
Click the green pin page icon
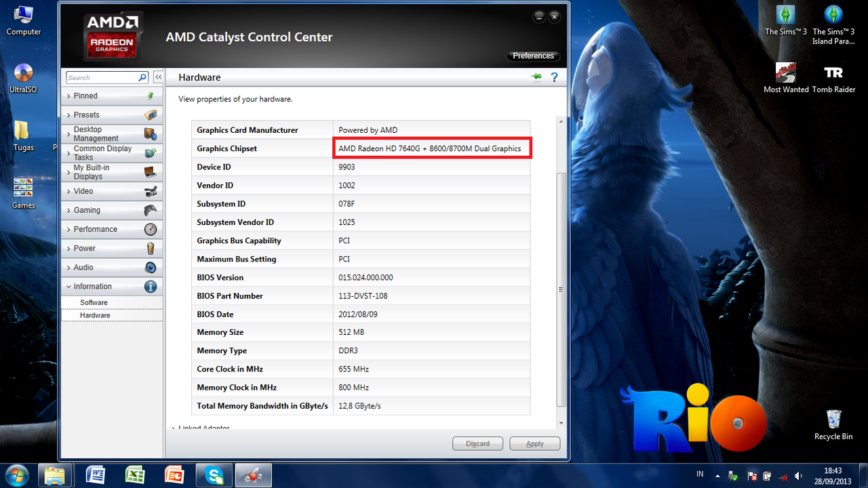(x=536, y=77)
